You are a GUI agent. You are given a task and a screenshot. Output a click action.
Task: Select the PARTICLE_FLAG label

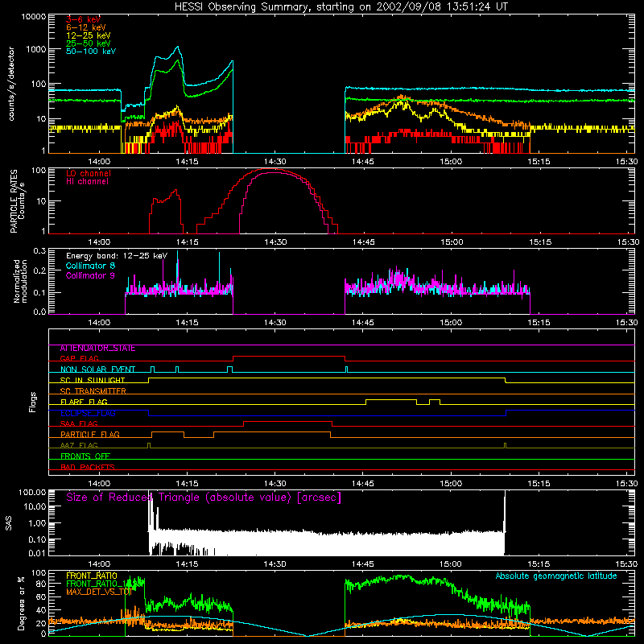click(x=89, y=435)
